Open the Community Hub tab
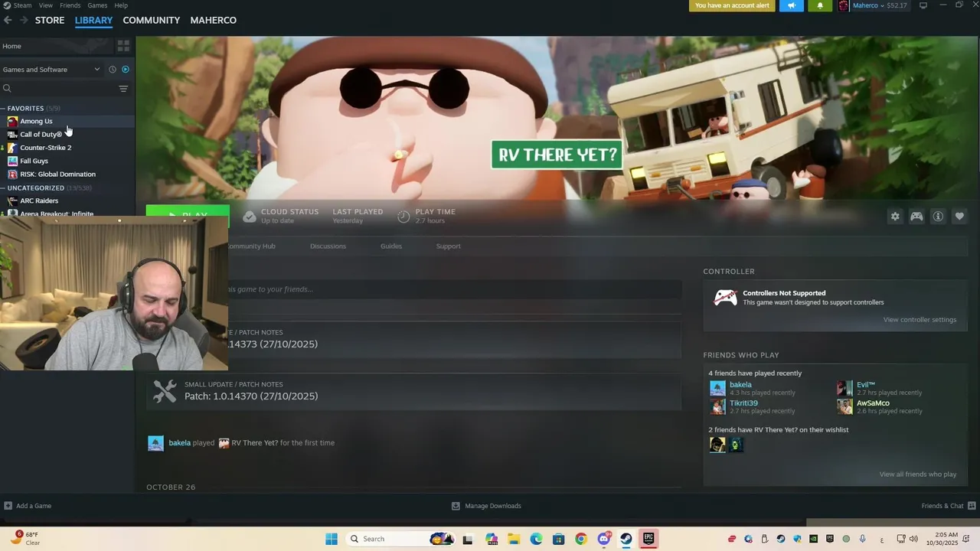 point(252,246)
